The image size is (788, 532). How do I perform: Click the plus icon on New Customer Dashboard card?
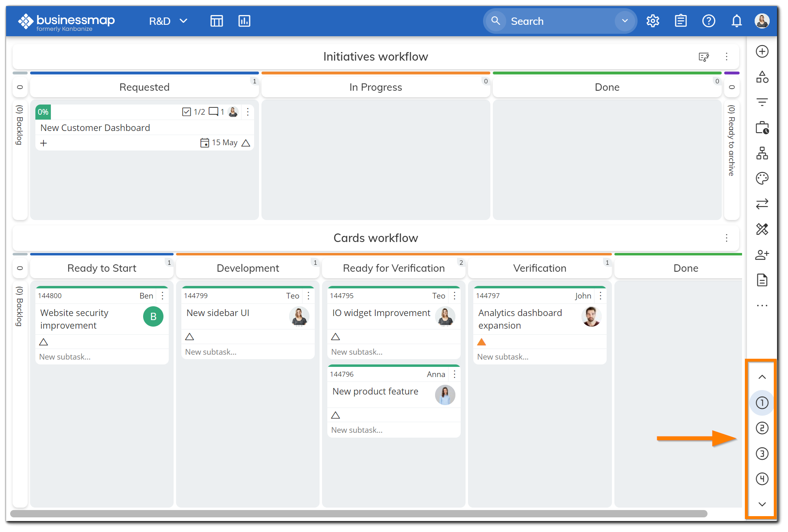[44, 143]
